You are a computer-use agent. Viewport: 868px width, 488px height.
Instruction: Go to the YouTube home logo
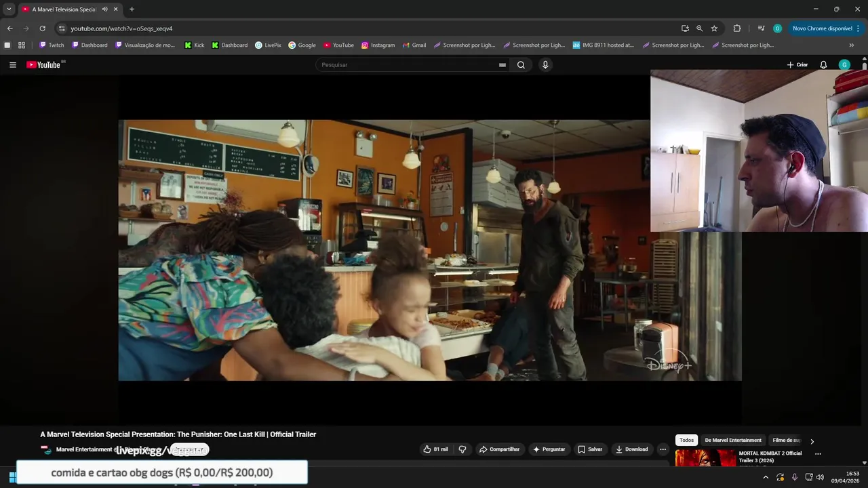[x=43, y=65]
